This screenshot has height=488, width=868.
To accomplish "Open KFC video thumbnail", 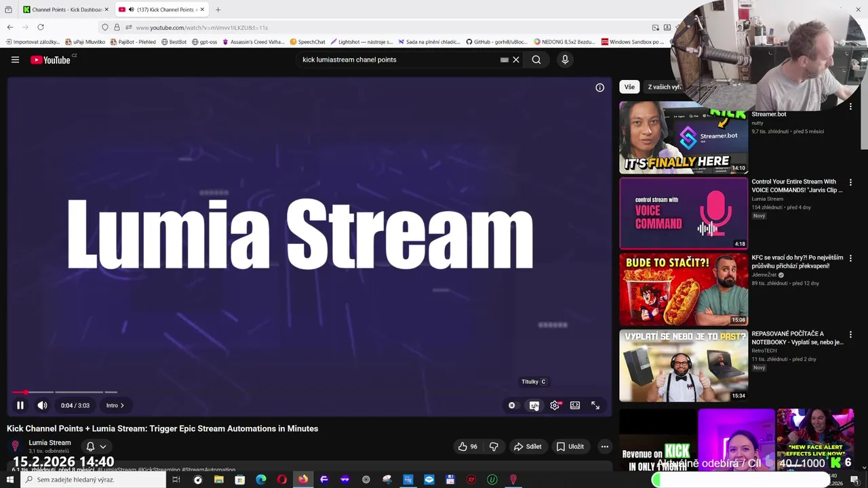I will click(x=684, y=289).
